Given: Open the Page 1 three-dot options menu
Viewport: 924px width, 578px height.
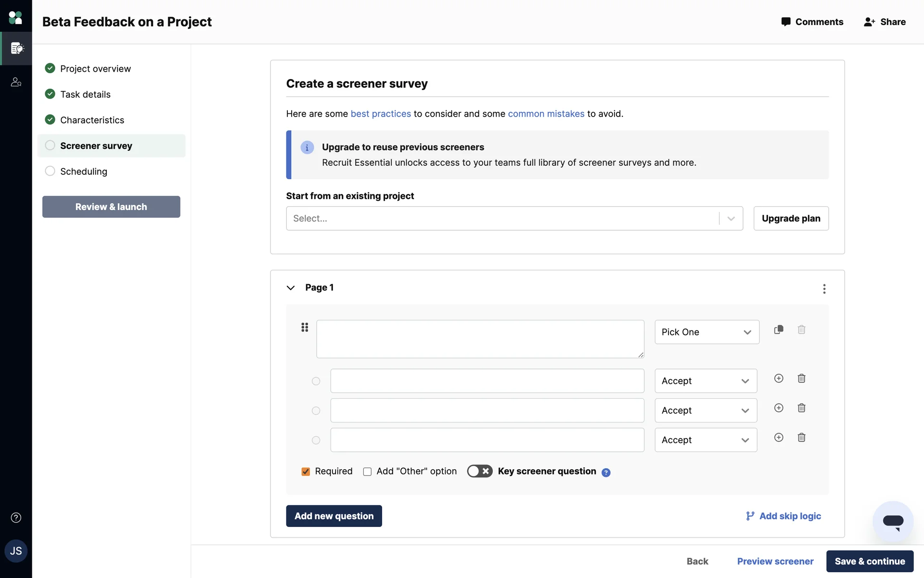Looking at the screenshot, I should pos(824,289).
